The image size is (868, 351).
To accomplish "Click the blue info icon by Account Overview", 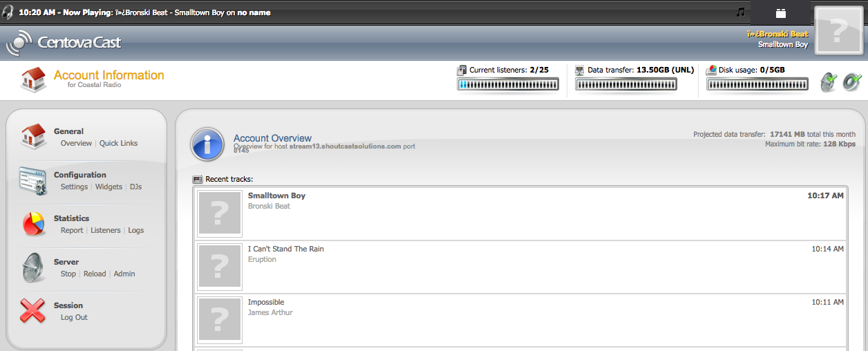I will click(x=207, y=144).
